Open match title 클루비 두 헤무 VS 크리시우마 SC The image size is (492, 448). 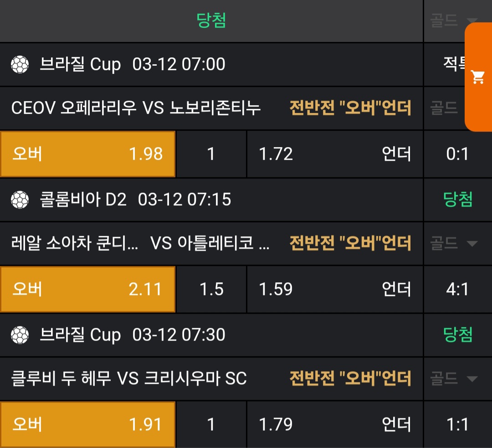tap(129, 378)
